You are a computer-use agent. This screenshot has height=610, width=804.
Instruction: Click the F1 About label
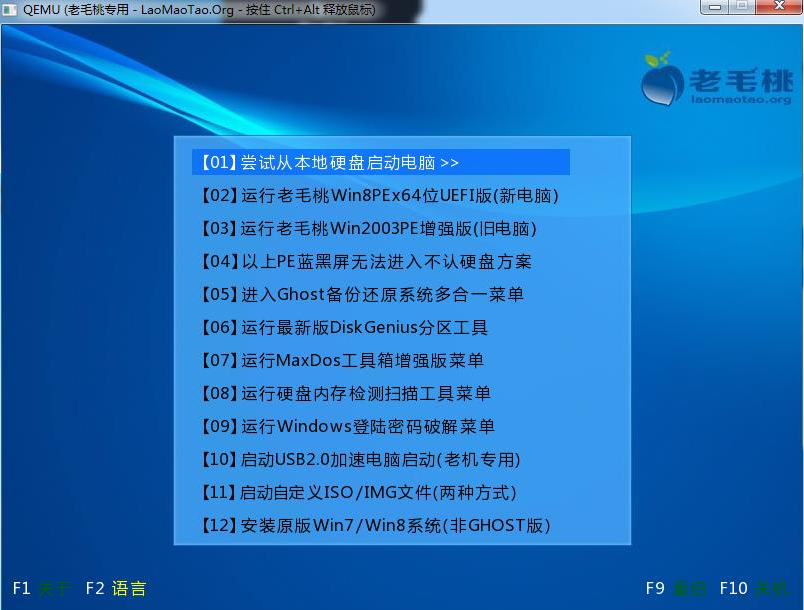coord(41,588)
